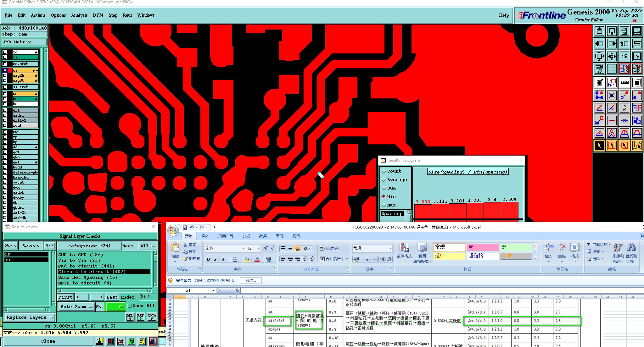644x347 pixels.
Task: Select the Average radio option
Action: coord(384,180)
